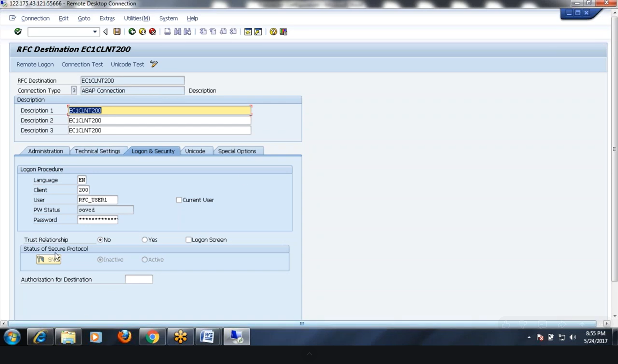618x364 pixels.
Task: Click the Remote Logon button
Action: 35,64
